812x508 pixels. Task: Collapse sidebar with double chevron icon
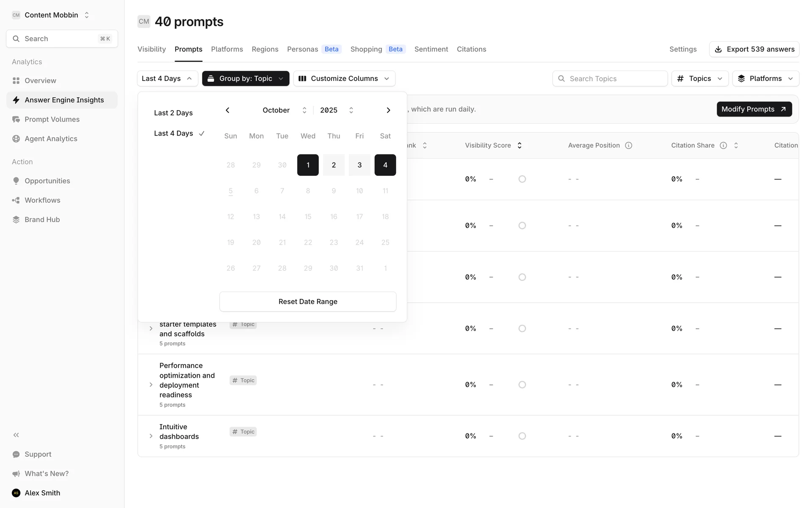(x=16, y=435)
